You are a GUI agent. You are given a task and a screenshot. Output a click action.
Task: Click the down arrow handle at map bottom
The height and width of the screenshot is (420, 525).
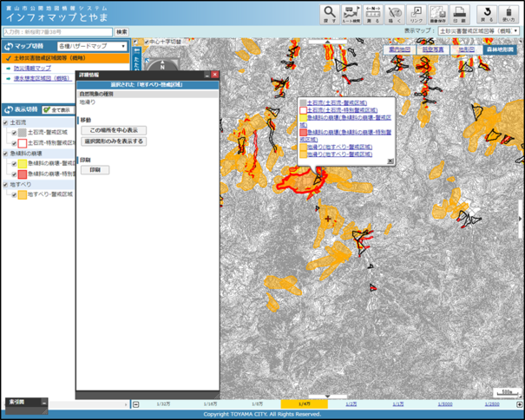pyautogui.click(x=327, y=397)
